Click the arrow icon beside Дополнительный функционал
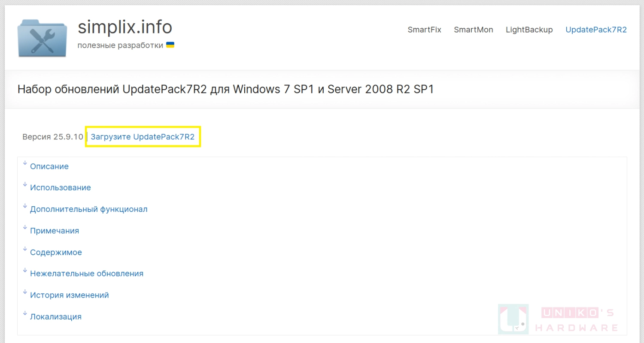The height and width of the screenshot is (343, 644). pyautogui.click(x=25, y=206)
